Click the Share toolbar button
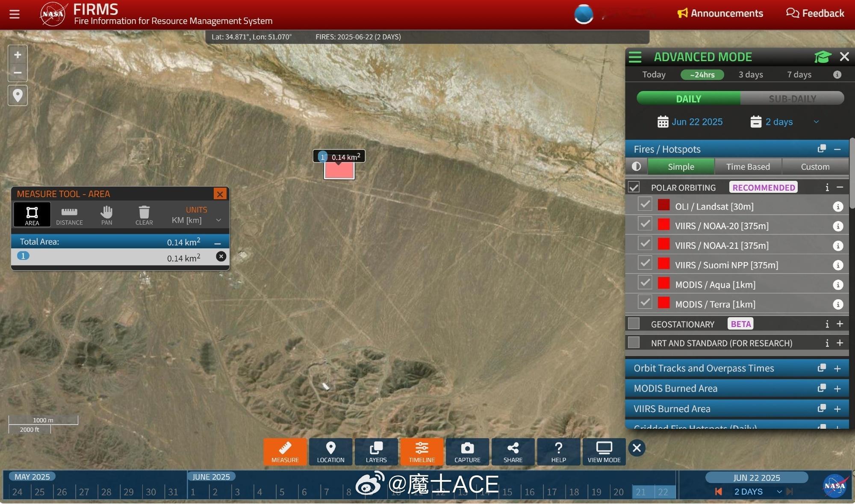The width and height of the screenshot is (855, 504). point(513,451)
